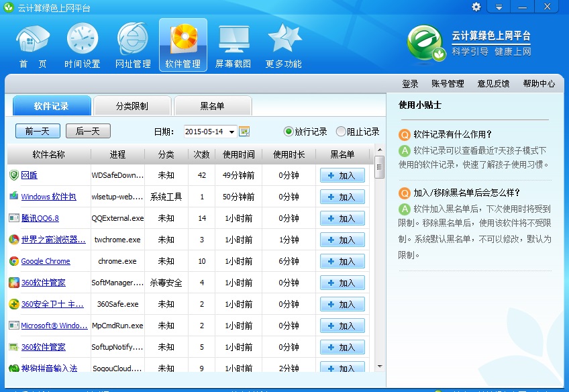
Task: Open the 腾讯QQ6.8 link
Action: click(40, 218)
